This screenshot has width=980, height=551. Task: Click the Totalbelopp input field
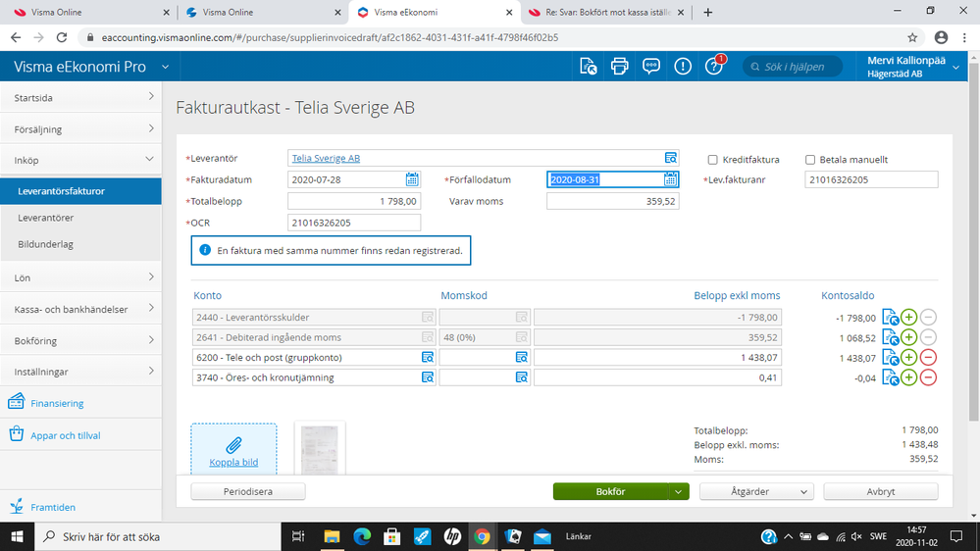click(x=354, y=201)
